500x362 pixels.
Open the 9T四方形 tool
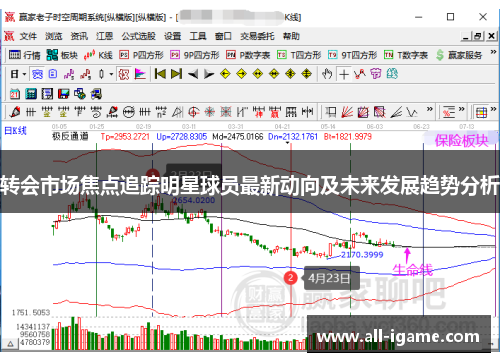[353, 55]
